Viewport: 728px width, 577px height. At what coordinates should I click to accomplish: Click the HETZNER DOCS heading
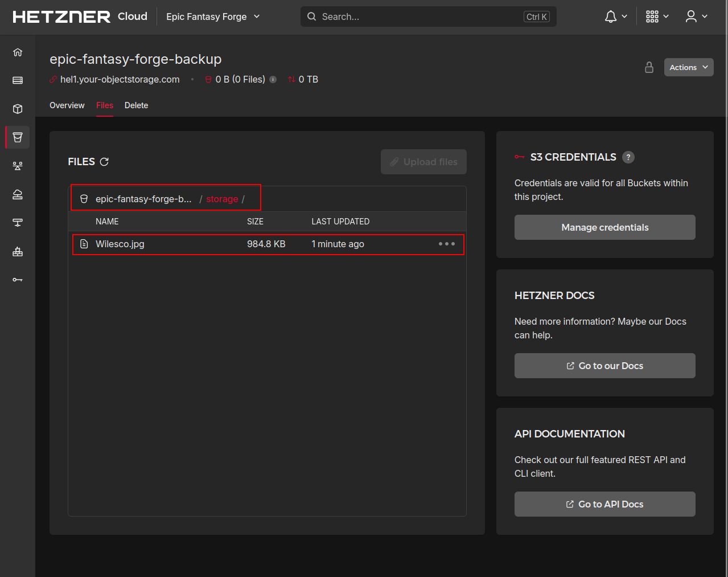point(554,296)
